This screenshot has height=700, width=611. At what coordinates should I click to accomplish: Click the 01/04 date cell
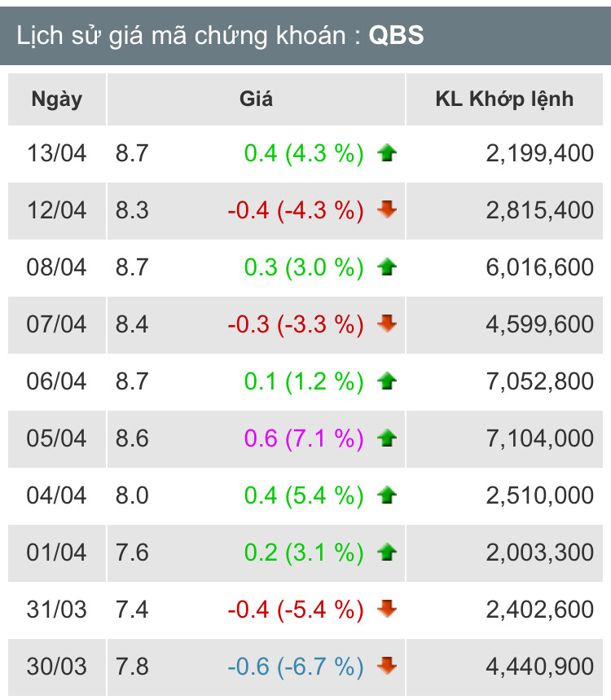pyautogui.click(x=57, y=553)
